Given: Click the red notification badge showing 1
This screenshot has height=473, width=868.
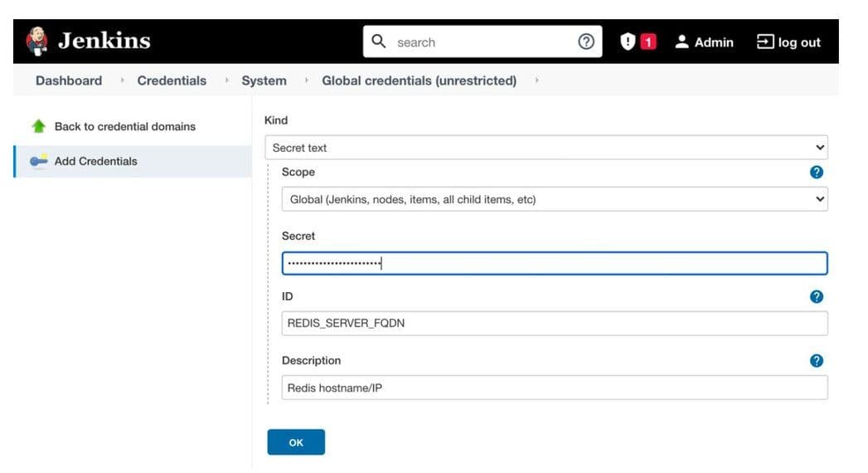Looking at the screenshot, I should point(648,42).
